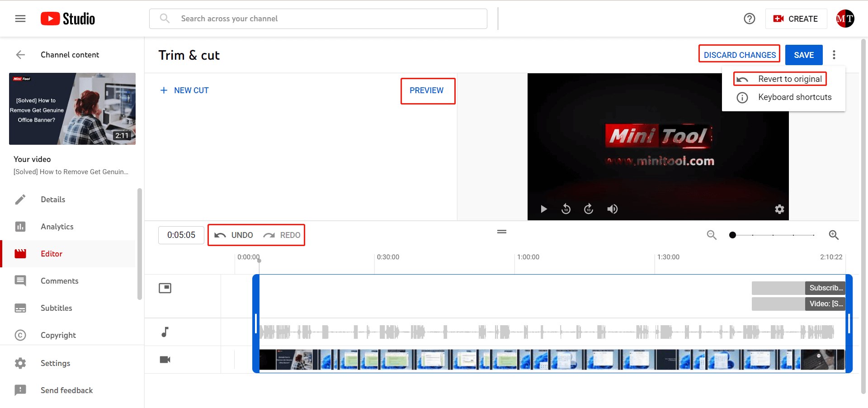Rewind 10 seconds in the player

[x=566, y=209]
